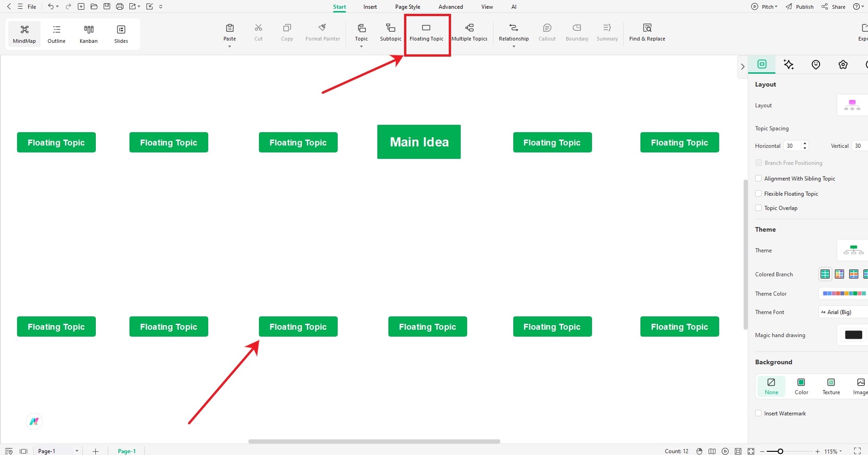Click the Multiple Topics tool
Image resolution: width=868 pixels, height=455 pixels.
469,33
